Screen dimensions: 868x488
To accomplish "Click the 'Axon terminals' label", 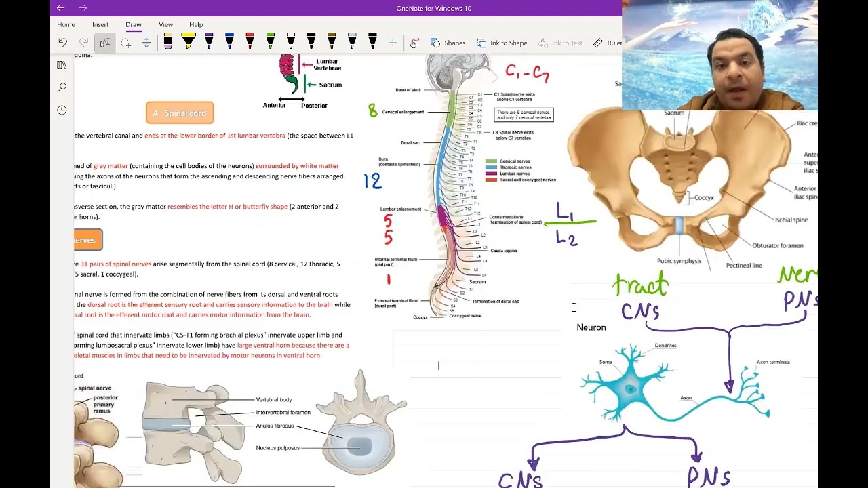I will 773,362.
